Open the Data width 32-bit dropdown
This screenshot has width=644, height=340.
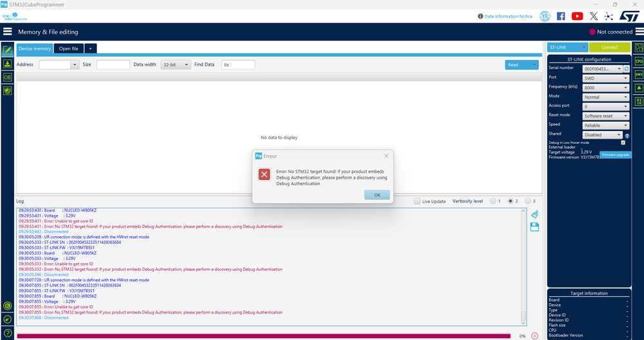coord(176,65)
